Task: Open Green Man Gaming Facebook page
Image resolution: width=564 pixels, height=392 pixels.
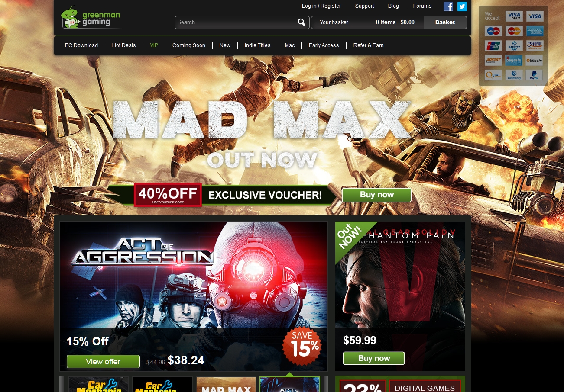Action: [448, 6]
